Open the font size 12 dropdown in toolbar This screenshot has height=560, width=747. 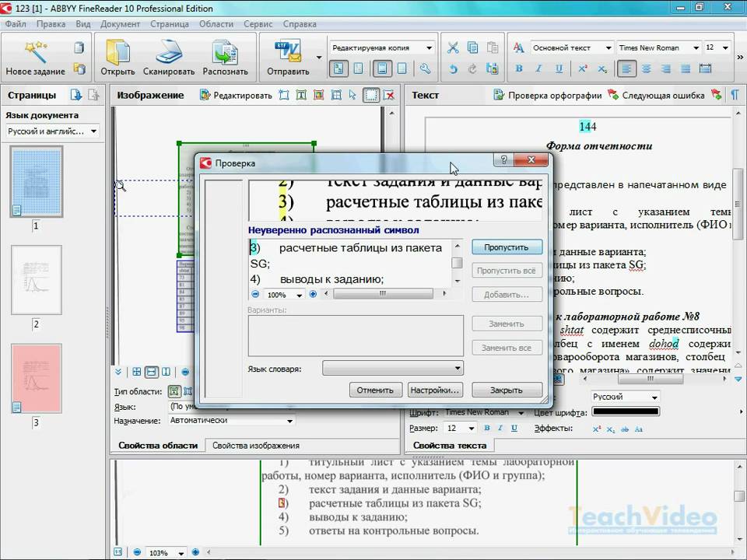pyautogui.click(x=725, y=47)
